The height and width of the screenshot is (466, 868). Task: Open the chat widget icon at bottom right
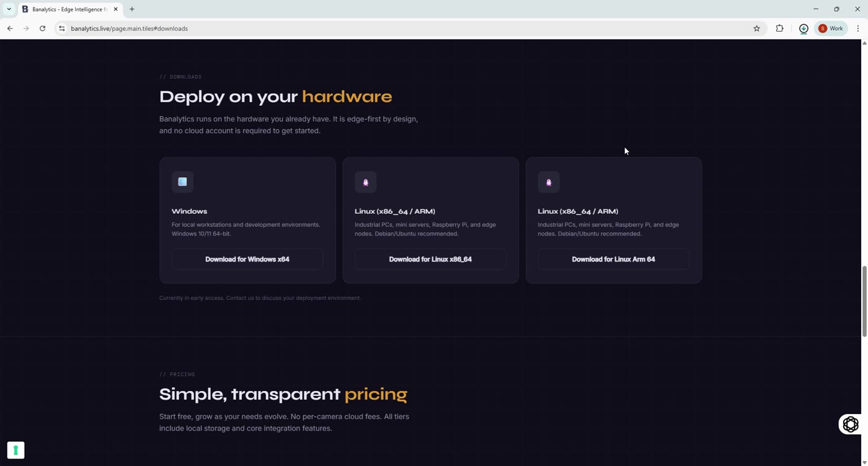point(851,424)
